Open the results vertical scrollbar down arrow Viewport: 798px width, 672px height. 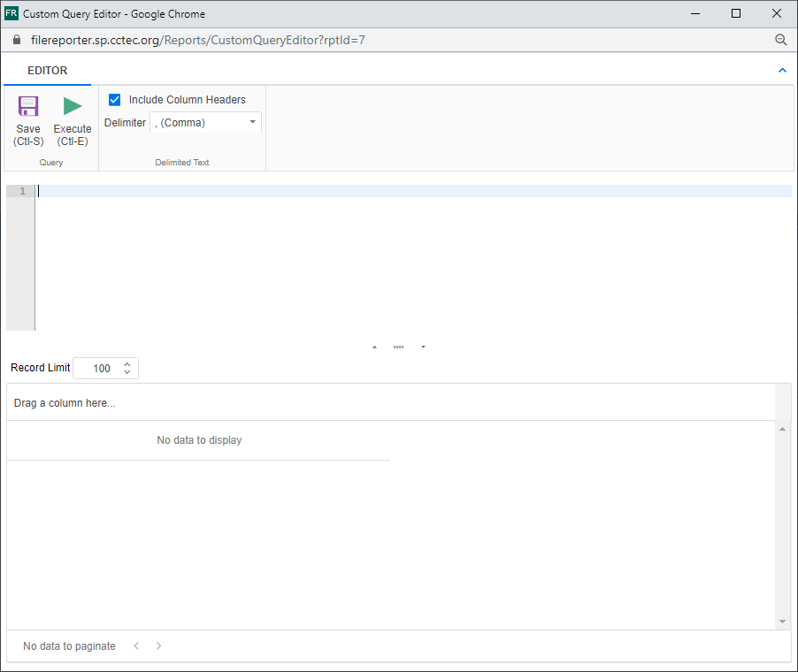tap(782, 622)
